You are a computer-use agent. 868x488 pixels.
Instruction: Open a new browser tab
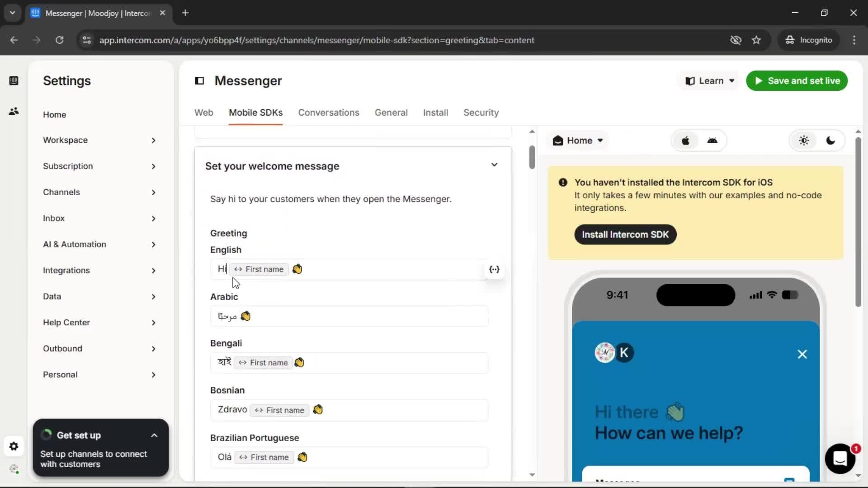[185, 13]
